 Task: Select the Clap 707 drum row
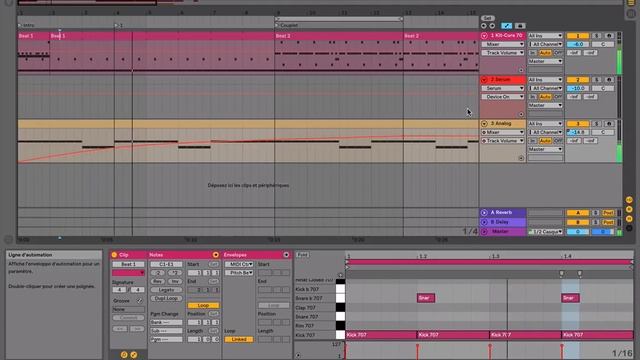[315, 307]
